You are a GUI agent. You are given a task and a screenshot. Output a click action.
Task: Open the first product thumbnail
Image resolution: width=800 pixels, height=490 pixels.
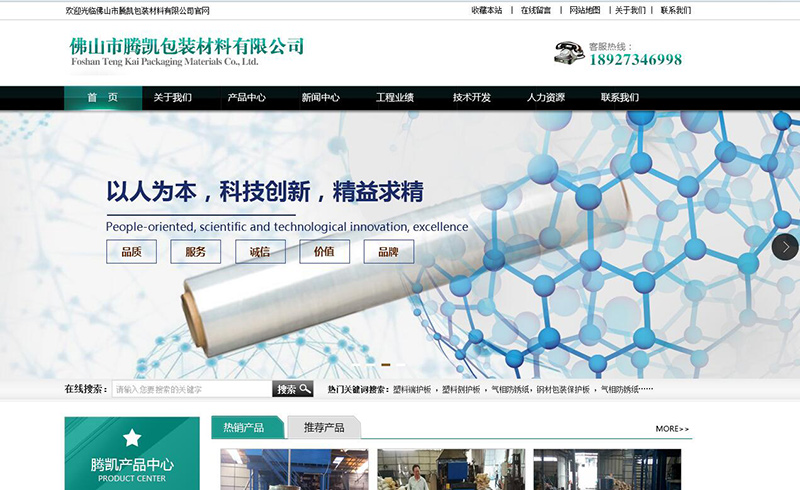[x=294, y=470]
